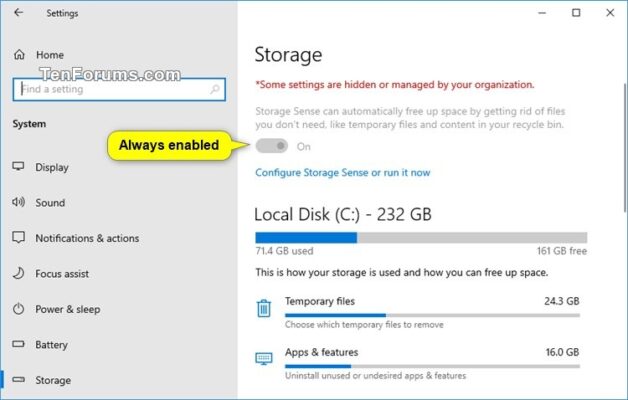This screenshot has height=400, width=628.
Task: Click the Home icon in sidebar
Action: [19, 55]
